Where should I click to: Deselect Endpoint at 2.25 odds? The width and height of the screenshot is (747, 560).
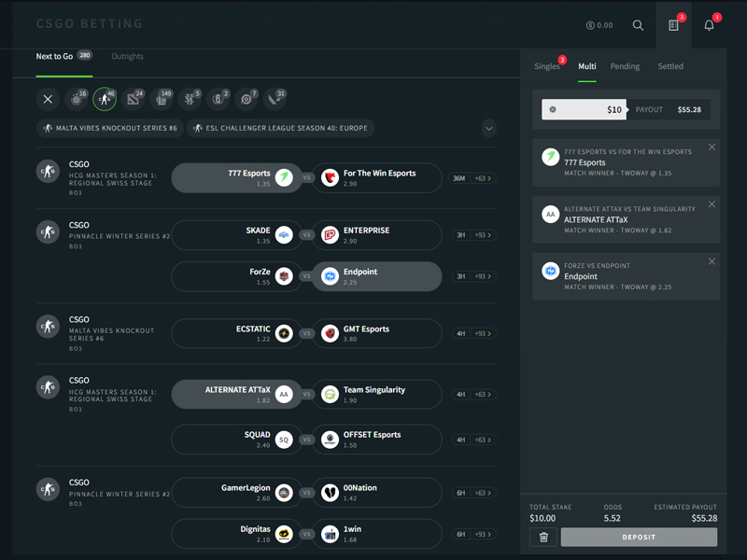click(377, 276)
